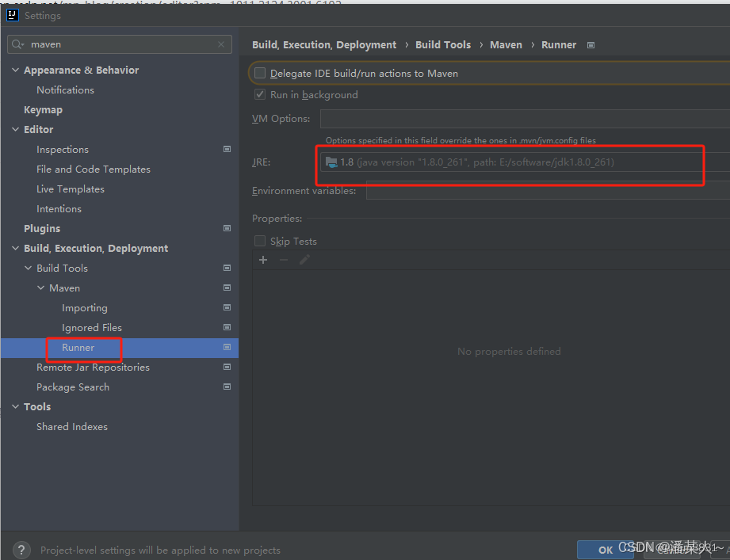Select Shared Indexes under Tools

pos(71,426)
